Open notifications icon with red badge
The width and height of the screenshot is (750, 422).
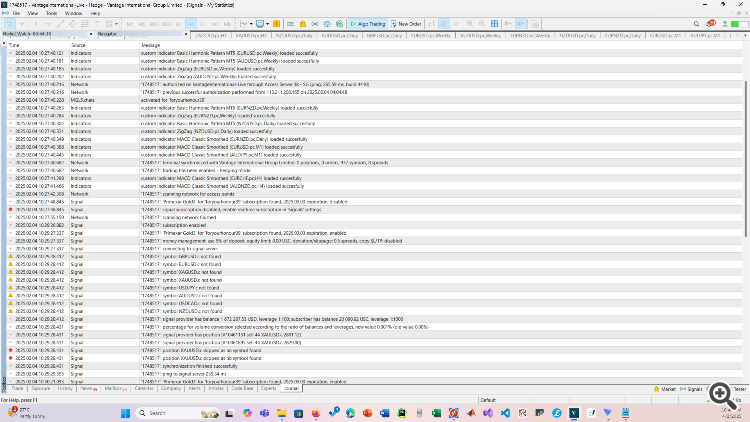[711, 23]
